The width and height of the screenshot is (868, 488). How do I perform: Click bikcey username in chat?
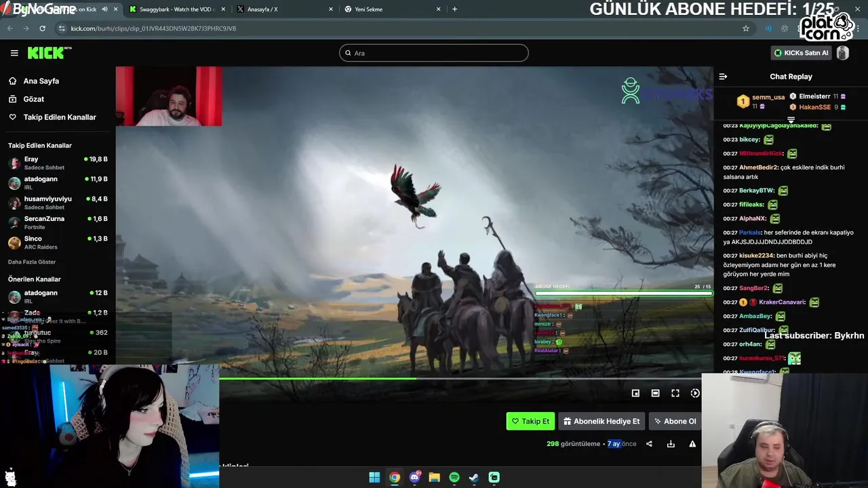749,140
